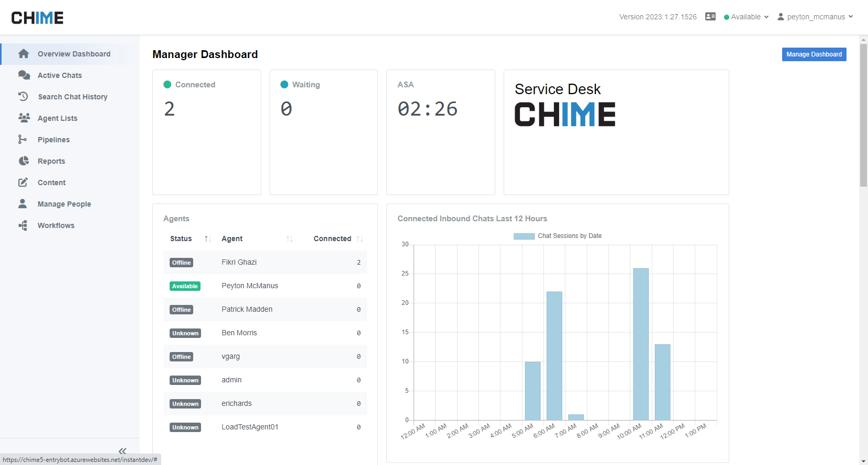The width and height of the screenshot is (868, 465).
Task: Click the page vertical scrollbar thumb
Action: point(863,115)
